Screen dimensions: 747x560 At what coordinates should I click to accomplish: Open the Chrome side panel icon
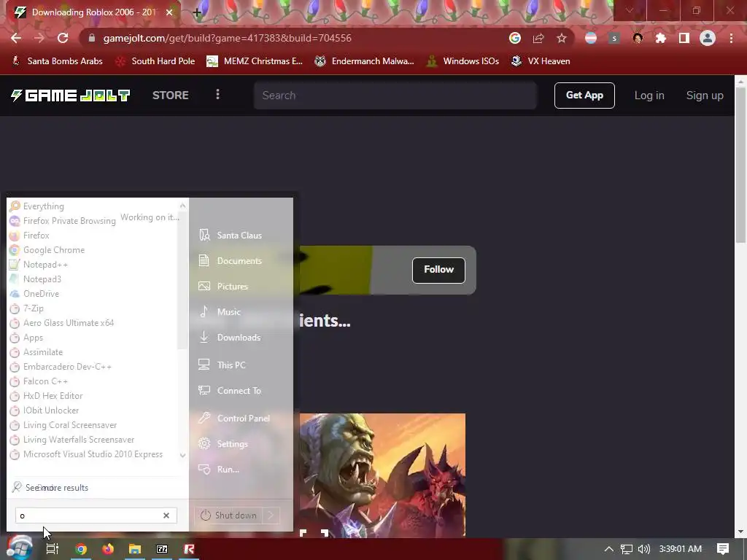684,38
